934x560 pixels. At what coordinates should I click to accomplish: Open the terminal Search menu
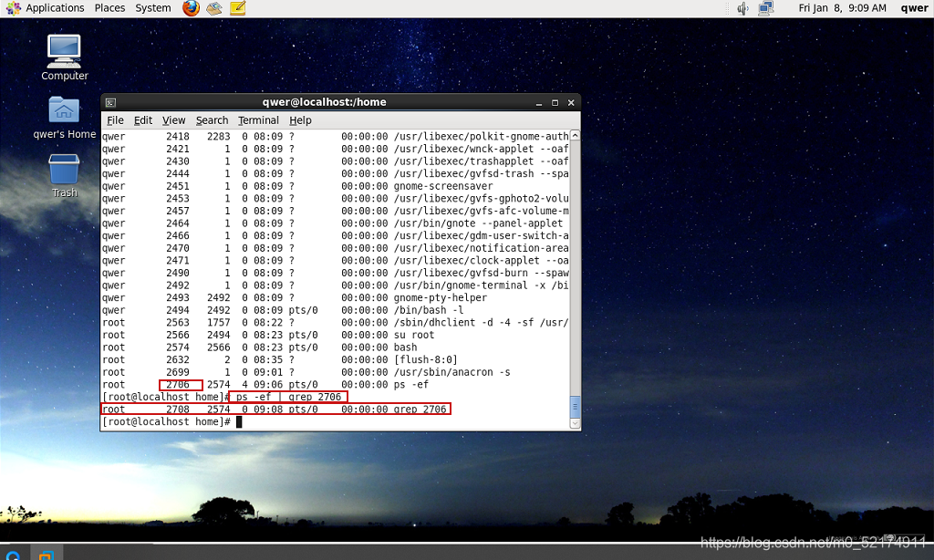212,120
